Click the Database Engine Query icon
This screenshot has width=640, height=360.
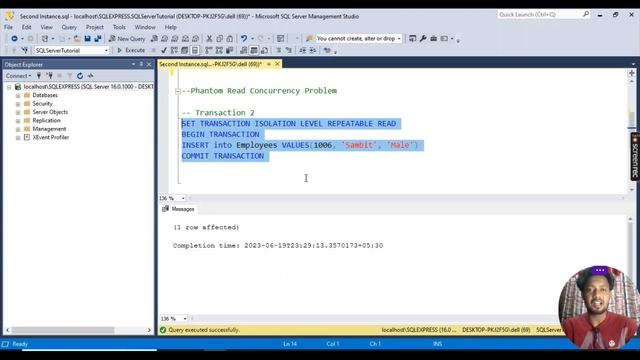[154, 38]
